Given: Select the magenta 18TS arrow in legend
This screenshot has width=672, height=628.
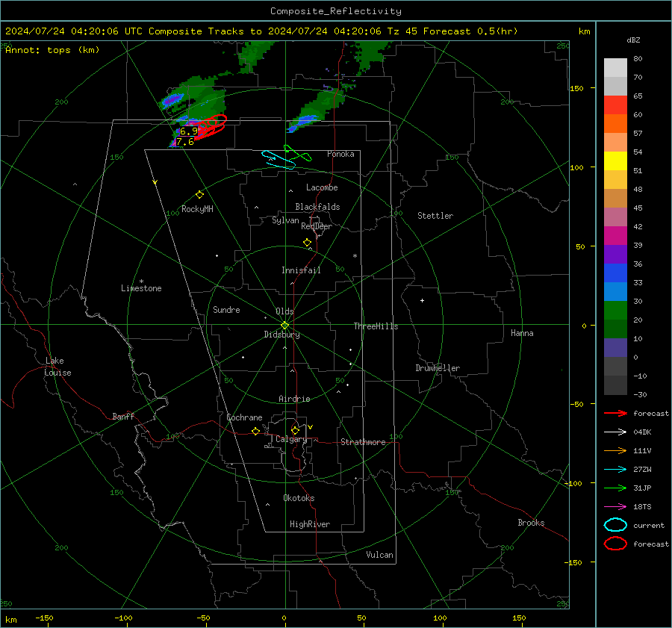Looking at the screenshot, I should point(615,507).
